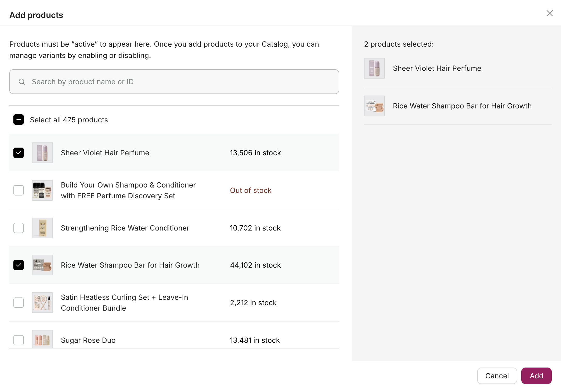Click Strengthening Rice Water Conditioner thumbnail
The width and height of the screenshot is (561, 392).
click(42, 228)
